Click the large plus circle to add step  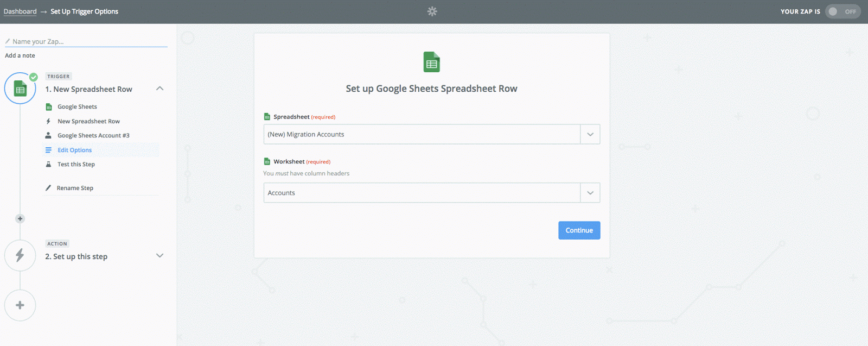[20, 305]
